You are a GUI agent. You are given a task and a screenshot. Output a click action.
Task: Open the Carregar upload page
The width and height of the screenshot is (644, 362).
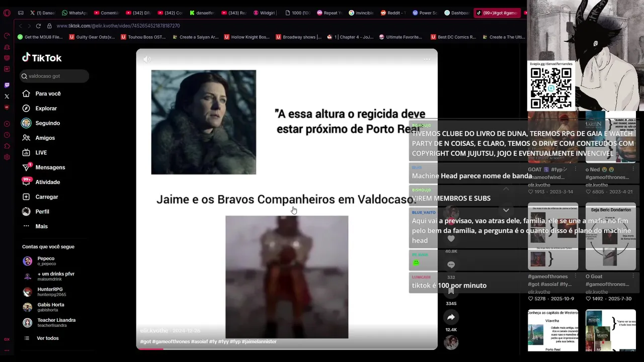(40, 197)
